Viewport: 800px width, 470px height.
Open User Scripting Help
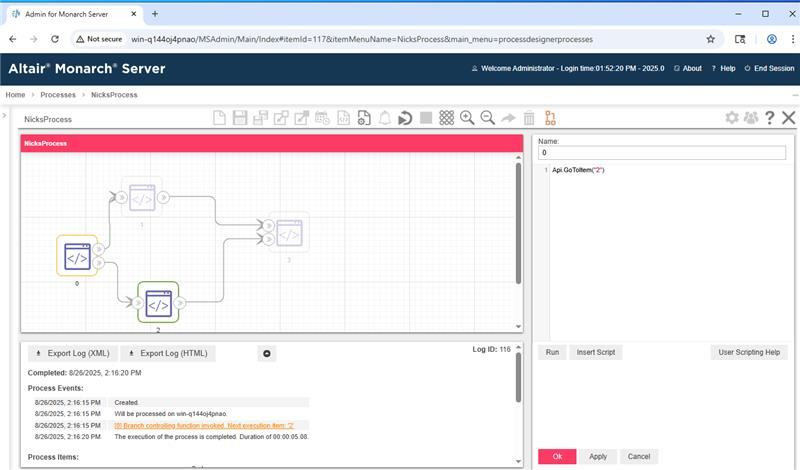[749, 352]
